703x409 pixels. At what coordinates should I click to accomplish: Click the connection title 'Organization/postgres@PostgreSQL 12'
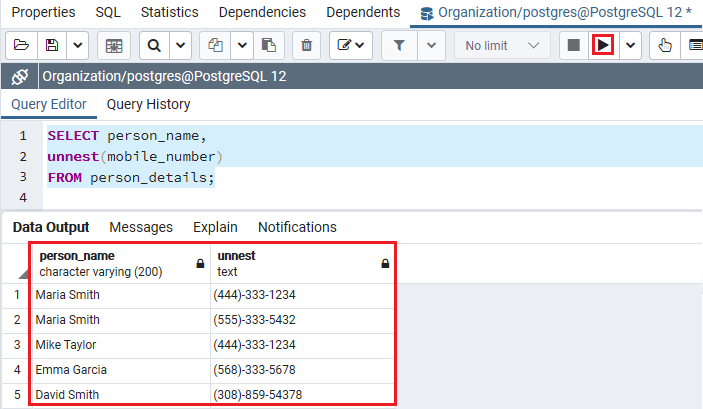point(164,76)
